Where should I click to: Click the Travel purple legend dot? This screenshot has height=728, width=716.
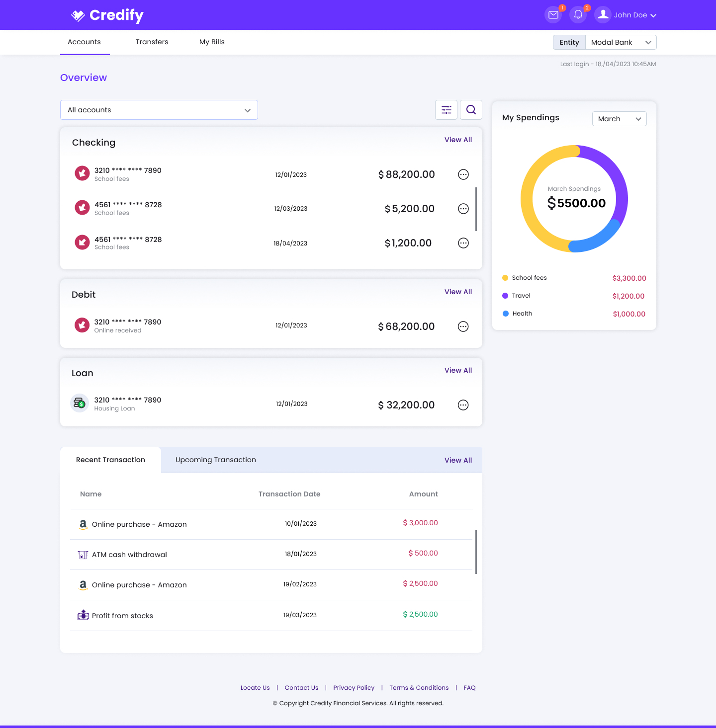[x=505, y=296]
